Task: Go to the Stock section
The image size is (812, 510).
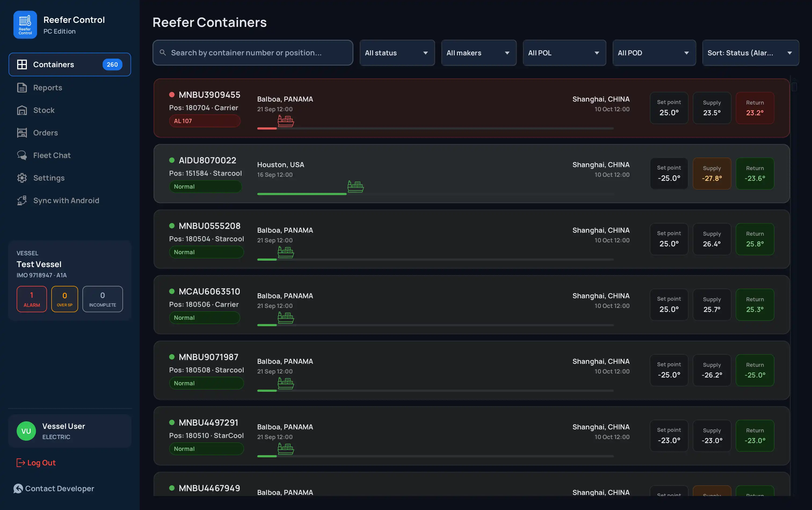Action: click(x=70, y=110)
